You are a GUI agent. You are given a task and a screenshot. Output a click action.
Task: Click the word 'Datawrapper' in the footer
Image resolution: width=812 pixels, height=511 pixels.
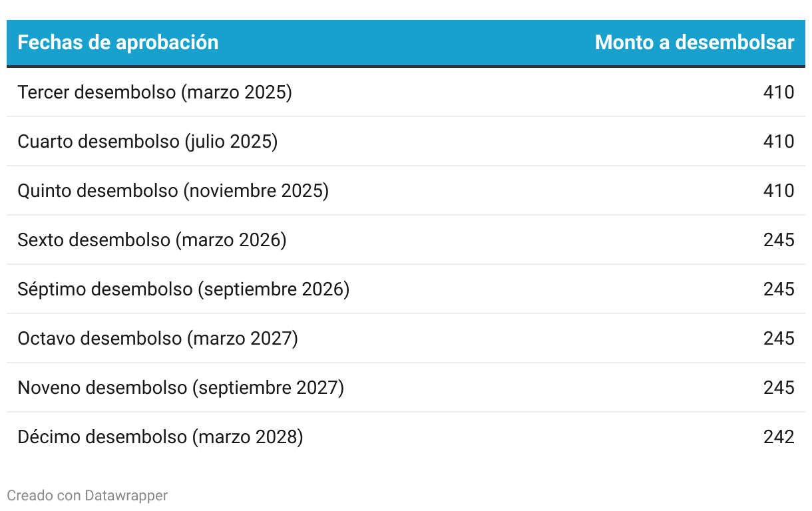tap(126, 495)
